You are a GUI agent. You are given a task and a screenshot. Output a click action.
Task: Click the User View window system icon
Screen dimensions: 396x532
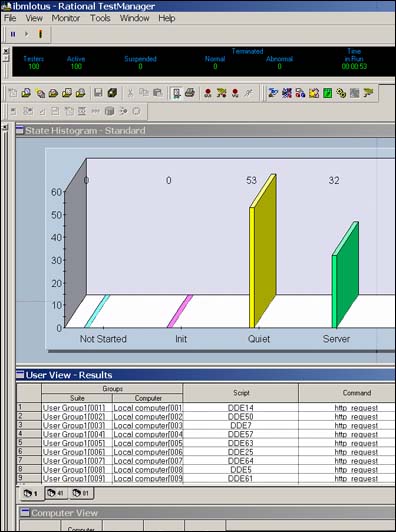click(x=20, y=375)
